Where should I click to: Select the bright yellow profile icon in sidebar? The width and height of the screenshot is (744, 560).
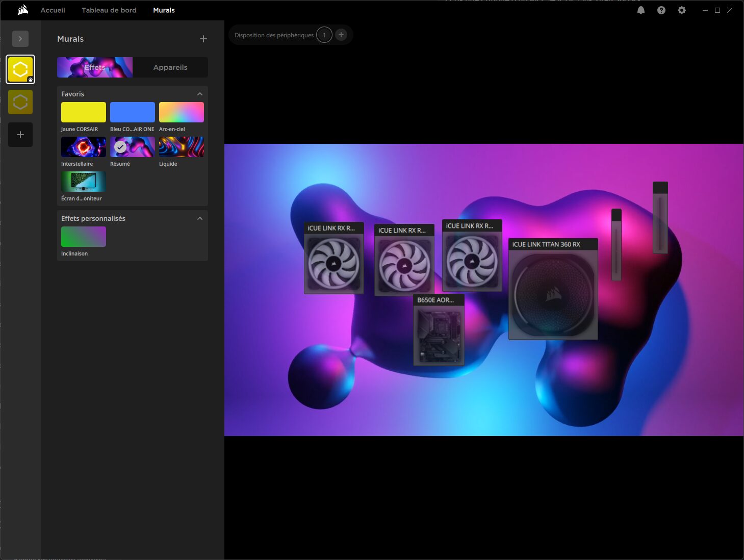[x=20, y=69]
